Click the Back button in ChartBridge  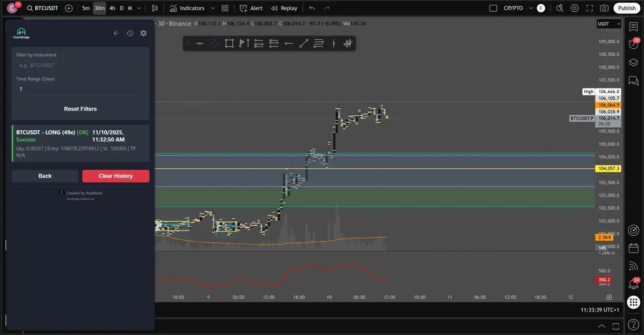click(x=45, y=176)
